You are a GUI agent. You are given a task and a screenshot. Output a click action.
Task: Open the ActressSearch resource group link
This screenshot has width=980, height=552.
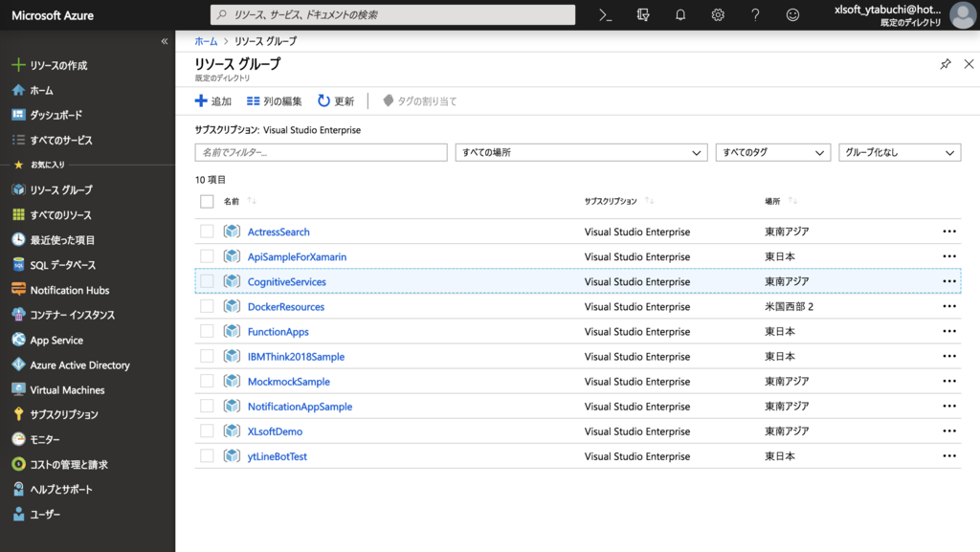278,232
